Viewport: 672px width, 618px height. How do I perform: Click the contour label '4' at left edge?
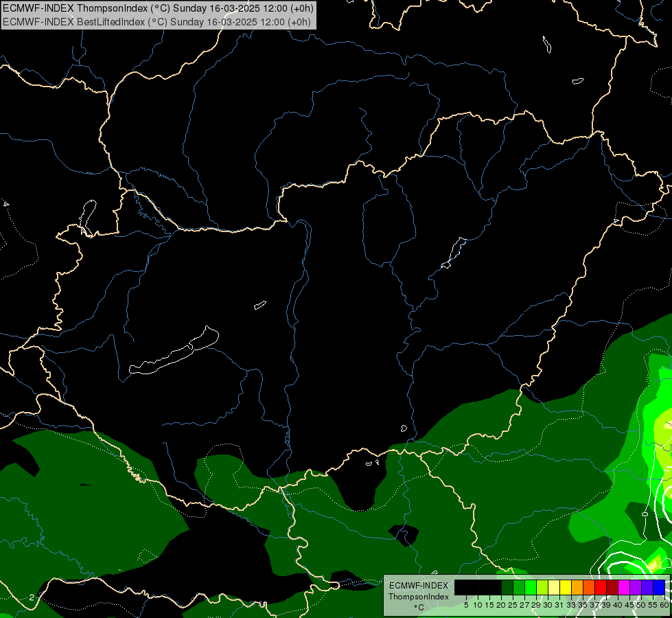5,204
